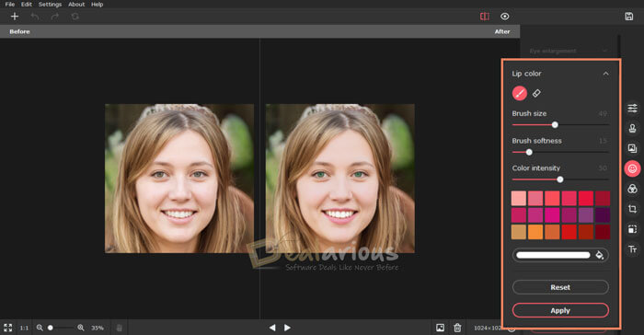Image resolution: width=644 pixels, height=335 pixels.
Task: Redo the last action
Action: tap(54, 17)
